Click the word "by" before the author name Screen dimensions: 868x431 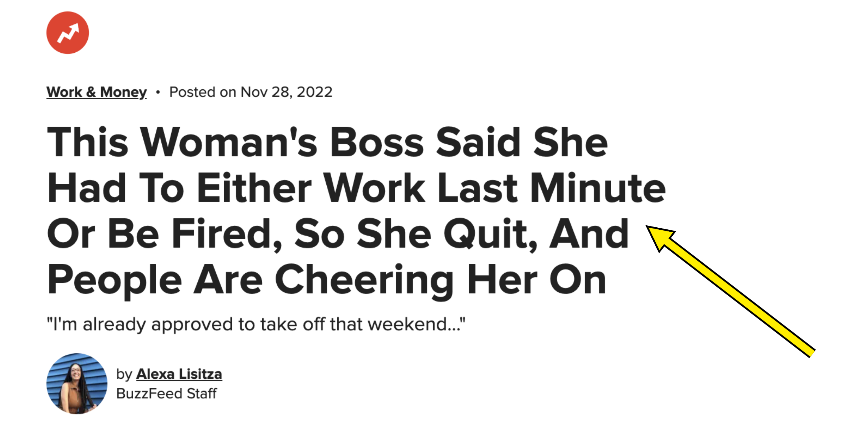point(124,374)
